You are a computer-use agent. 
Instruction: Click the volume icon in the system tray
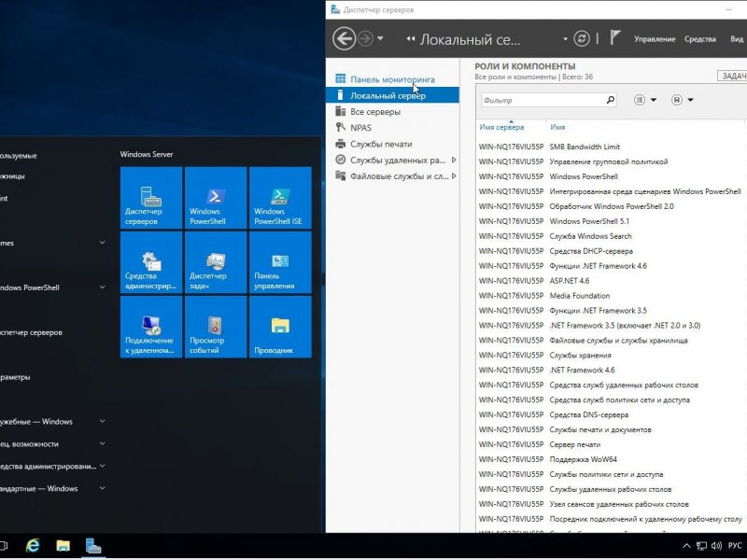tap(716, 546)
